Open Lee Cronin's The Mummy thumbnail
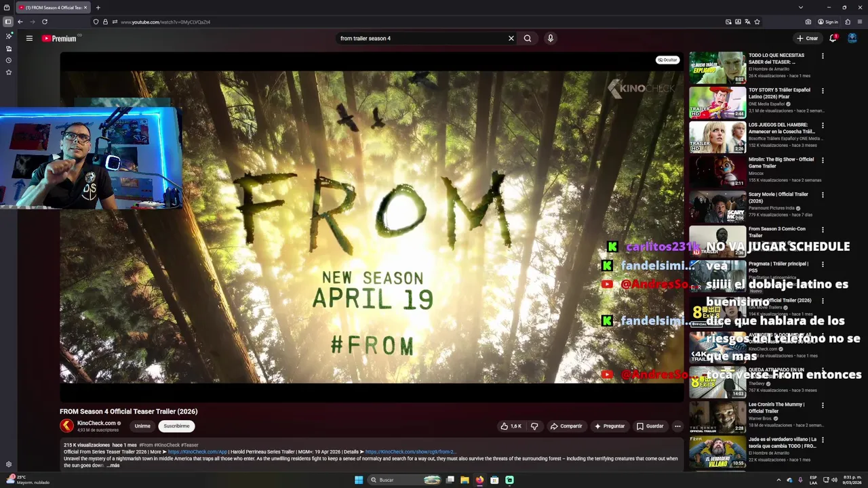Image resolution: width=868 pixels, height=488 pixels. coord(717,417)
